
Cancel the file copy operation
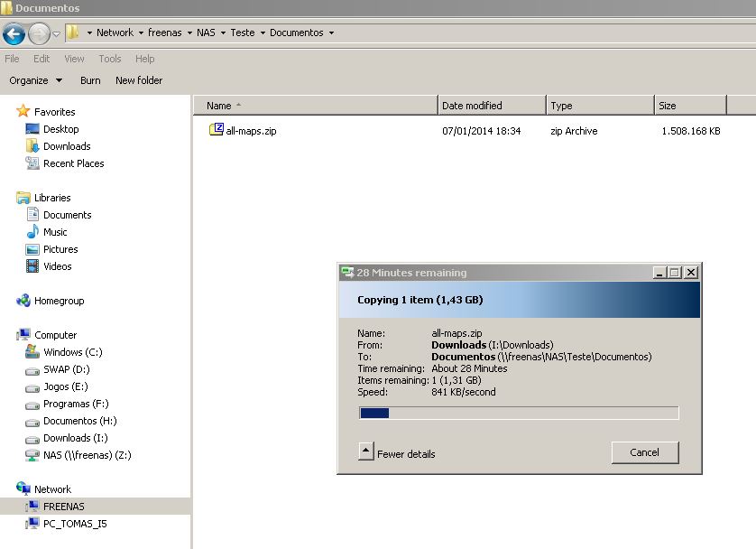(644, 452)
